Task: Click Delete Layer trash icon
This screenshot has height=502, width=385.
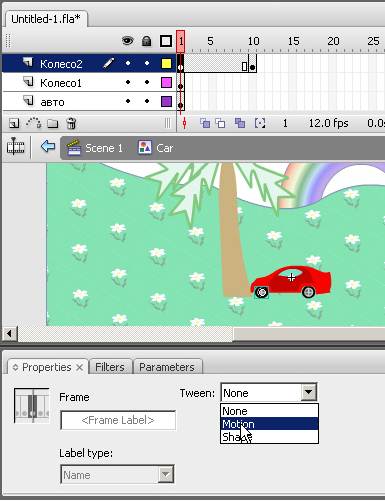Action: (71, 123)
